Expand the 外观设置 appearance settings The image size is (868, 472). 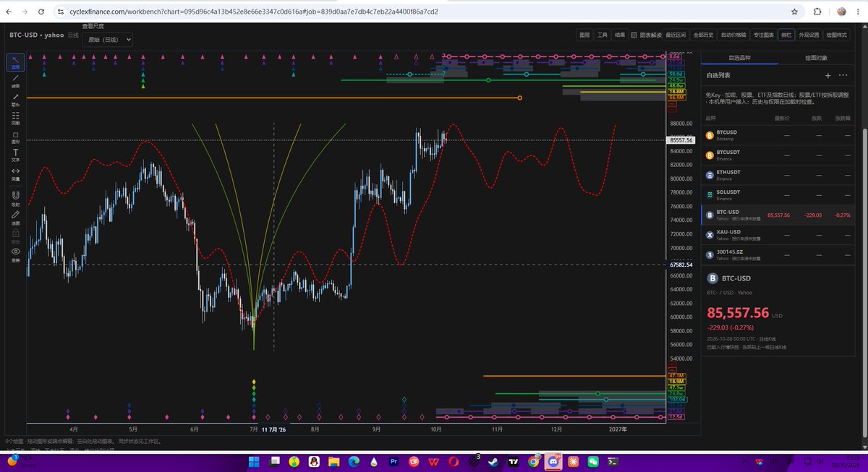click(809, 35)
